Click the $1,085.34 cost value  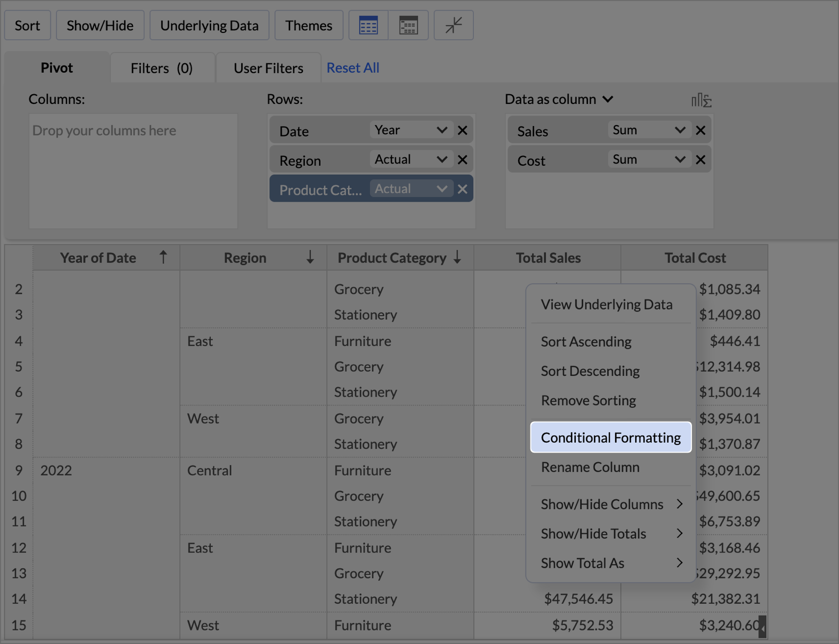point(730,289)
